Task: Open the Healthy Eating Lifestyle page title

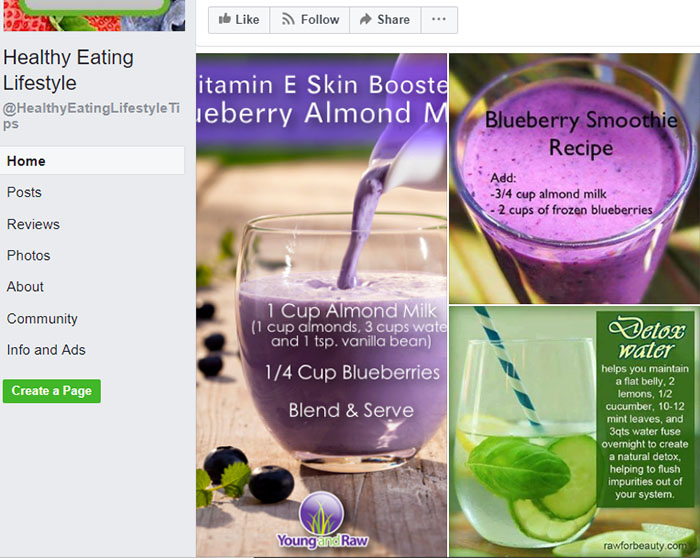Action: (68, 70)
